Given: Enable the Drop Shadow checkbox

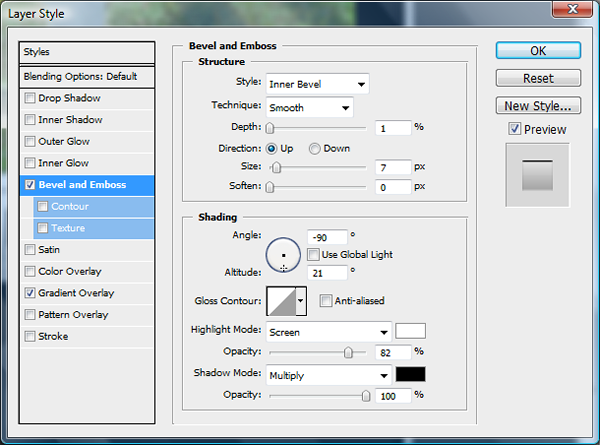Looking at the screenshot, I should coord(31,99).
